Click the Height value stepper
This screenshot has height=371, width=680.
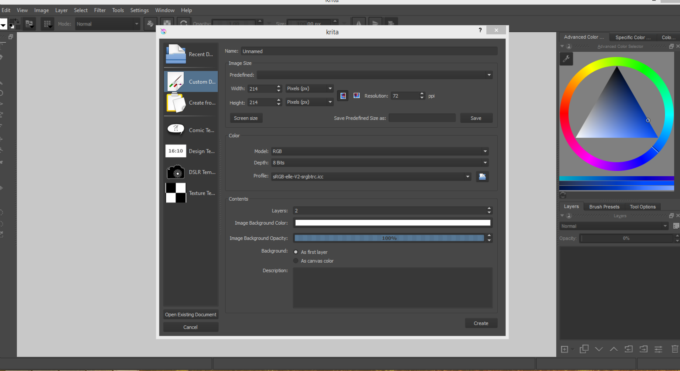pos(278,102)
